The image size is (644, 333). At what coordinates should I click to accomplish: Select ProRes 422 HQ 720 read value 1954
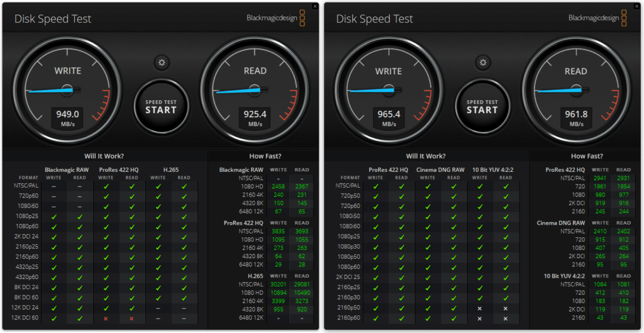[624, 186]
